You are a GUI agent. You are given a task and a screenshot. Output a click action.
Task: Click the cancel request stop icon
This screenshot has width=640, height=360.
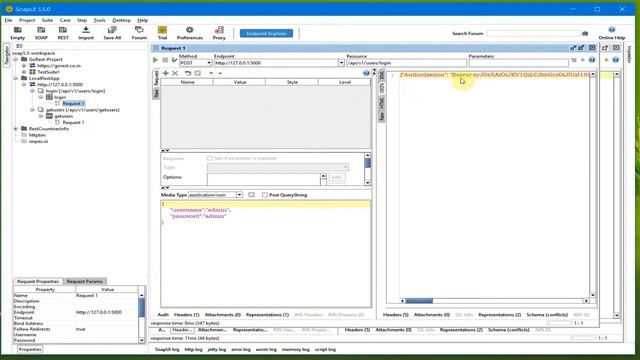click(165, 60)
